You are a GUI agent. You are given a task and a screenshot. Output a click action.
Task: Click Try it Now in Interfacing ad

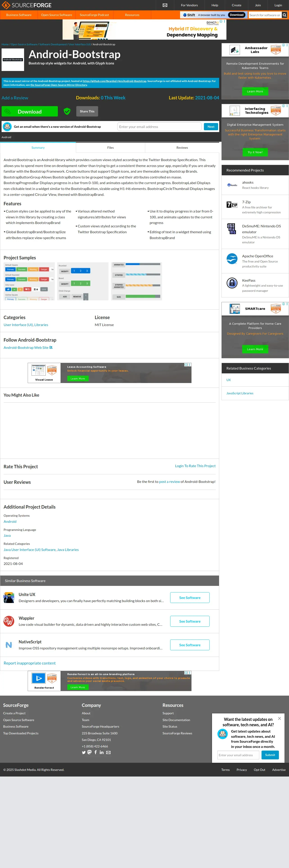pyautogui.click(x=255, y=152)
